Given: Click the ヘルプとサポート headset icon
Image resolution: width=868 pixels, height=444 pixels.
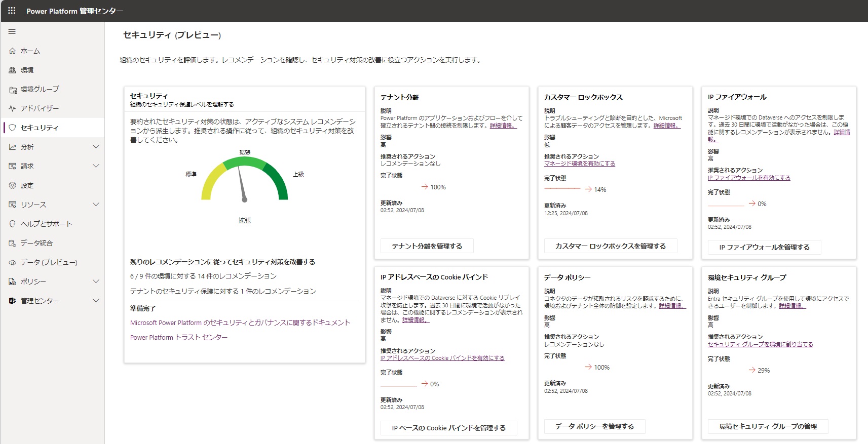Looking at the screenshot, I should pos(13,224).
